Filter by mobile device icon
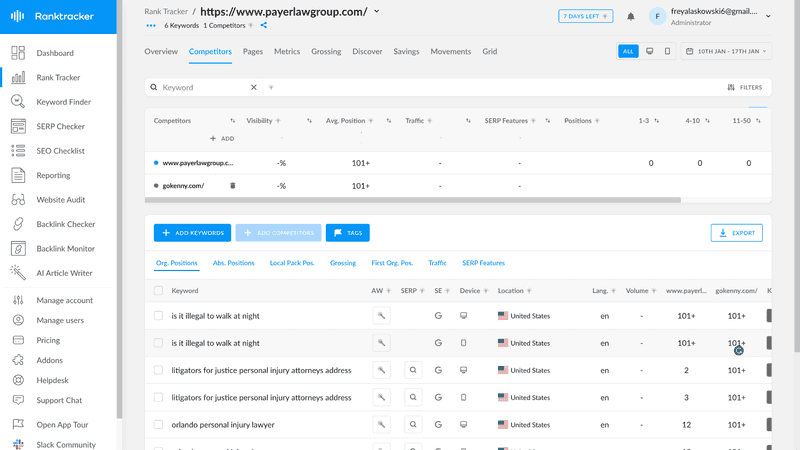 click(x=667, y=52)
